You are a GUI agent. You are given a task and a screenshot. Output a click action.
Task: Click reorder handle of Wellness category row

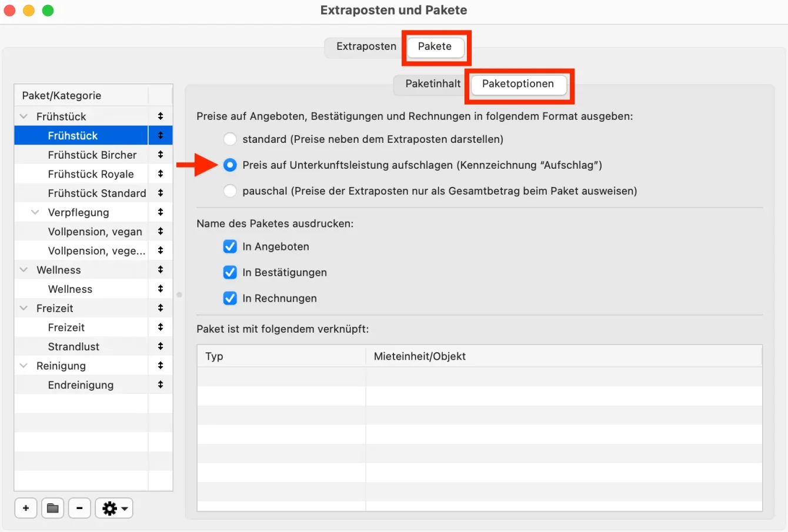point(161,270)
